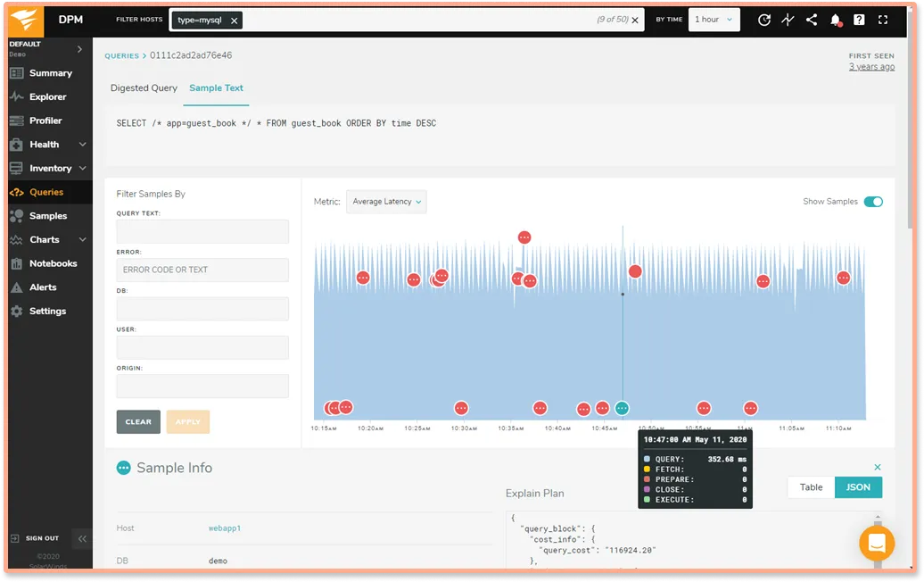
Task: Clear the host filter (9 of 50)
Action: tap(635, 20)
